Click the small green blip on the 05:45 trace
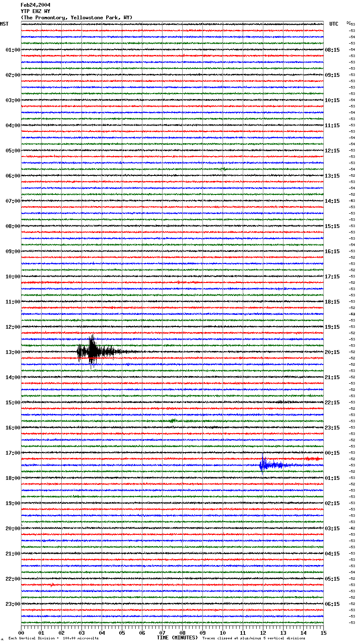 pos(223,169)
